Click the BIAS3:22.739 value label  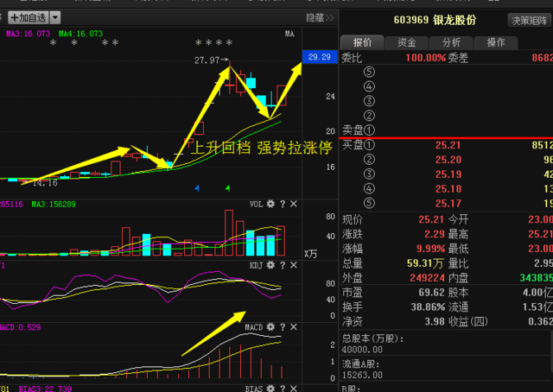[45, 389]
